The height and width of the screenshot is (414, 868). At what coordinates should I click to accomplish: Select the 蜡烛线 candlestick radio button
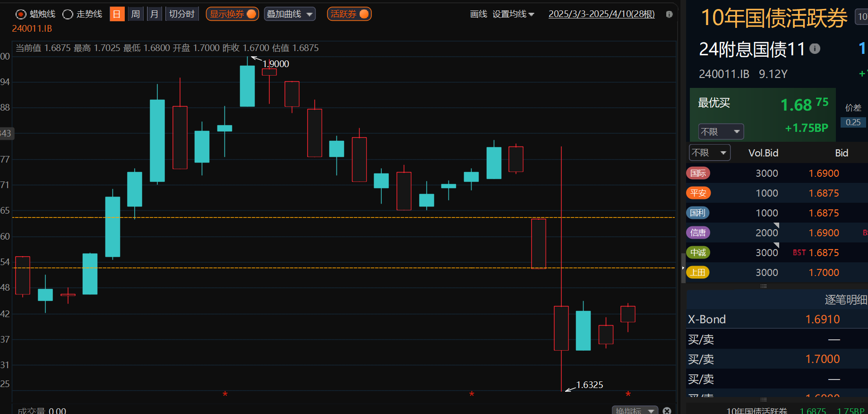(21, 14)
